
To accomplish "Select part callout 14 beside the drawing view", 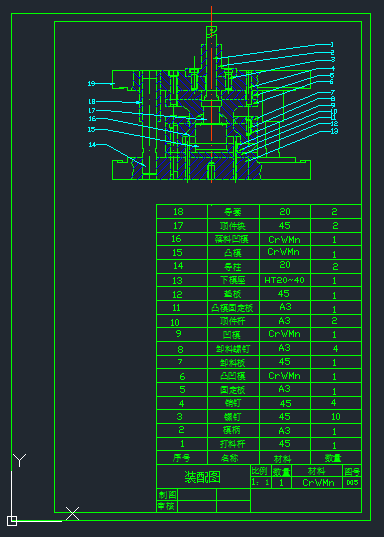I will click(92, 145).
